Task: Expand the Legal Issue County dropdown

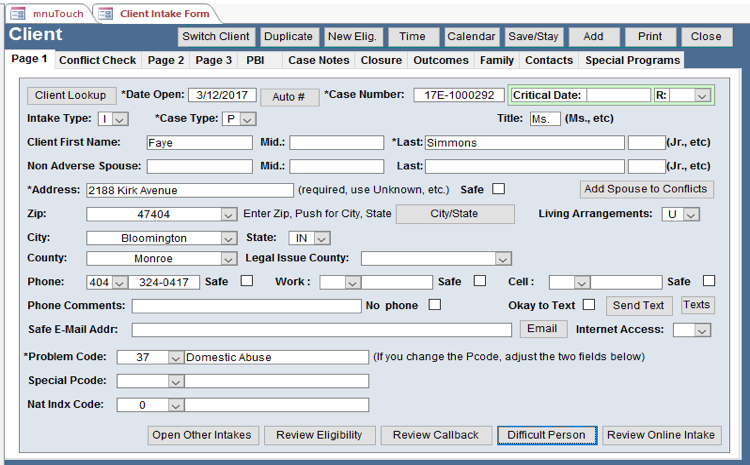Action: (503, 259)
